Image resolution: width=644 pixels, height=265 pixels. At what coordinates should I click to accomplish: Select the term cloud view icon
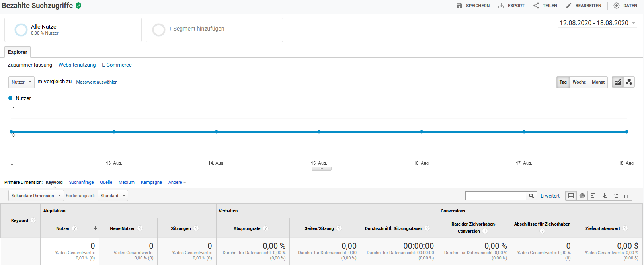(616, 196)
